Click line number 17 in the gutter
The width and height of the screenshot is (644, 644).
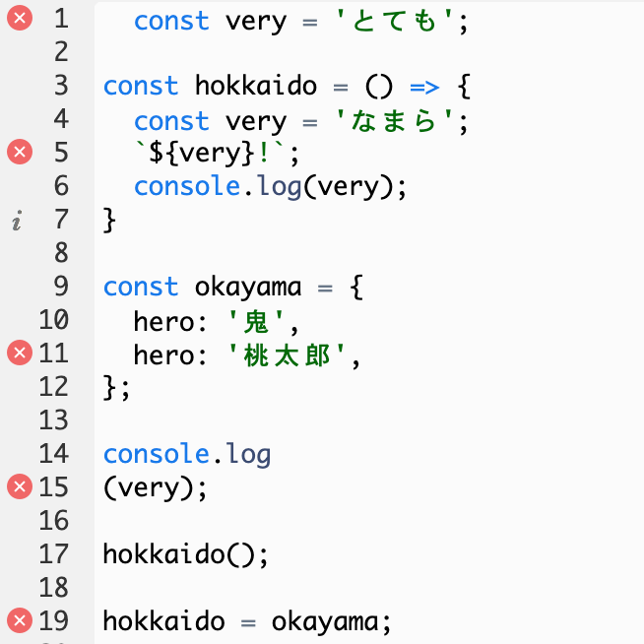point(54,553)
